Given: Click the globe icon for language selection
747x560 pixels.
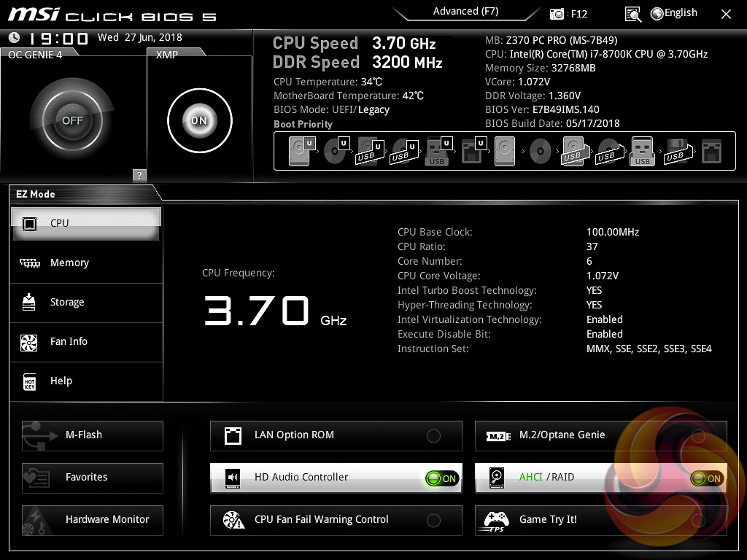Looking at the screenshot, I should [x=657, y=14].
